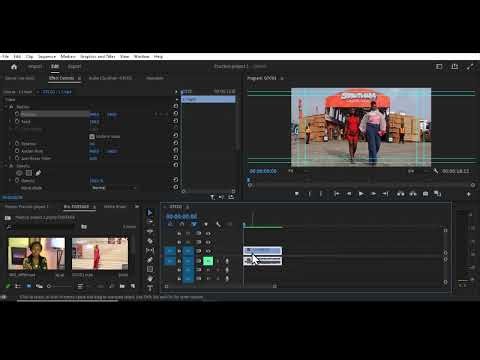Open the Graphics and Titles menu

(98, 57)
